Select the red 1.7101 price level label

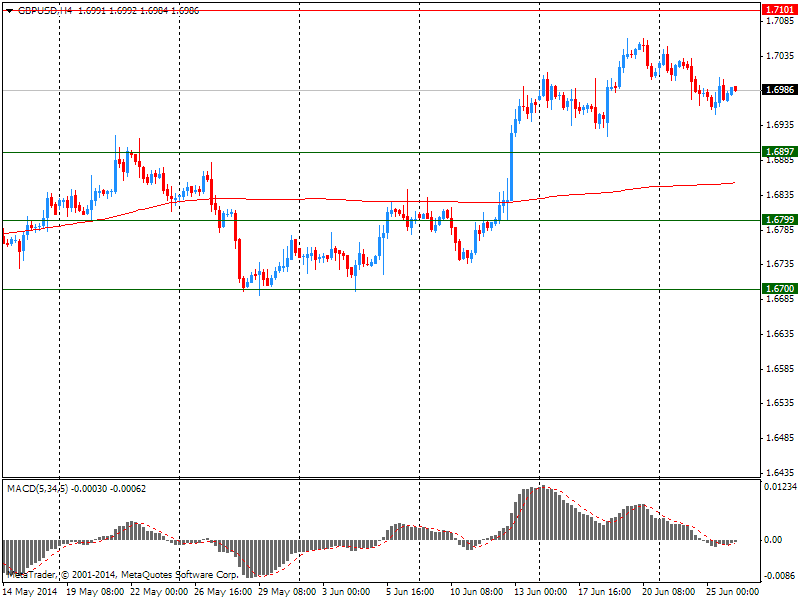point(780,10)
